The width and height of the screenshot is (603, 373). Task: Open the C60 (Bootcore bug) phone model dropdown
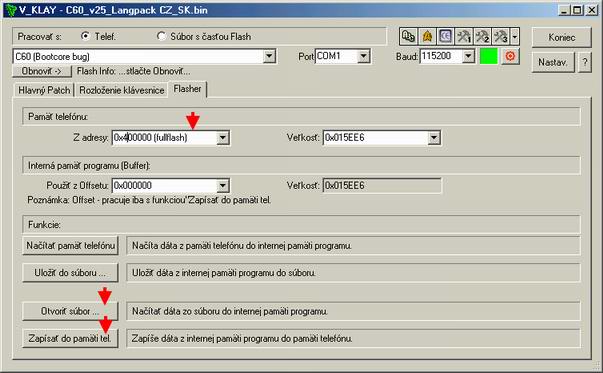coord(269,57)
